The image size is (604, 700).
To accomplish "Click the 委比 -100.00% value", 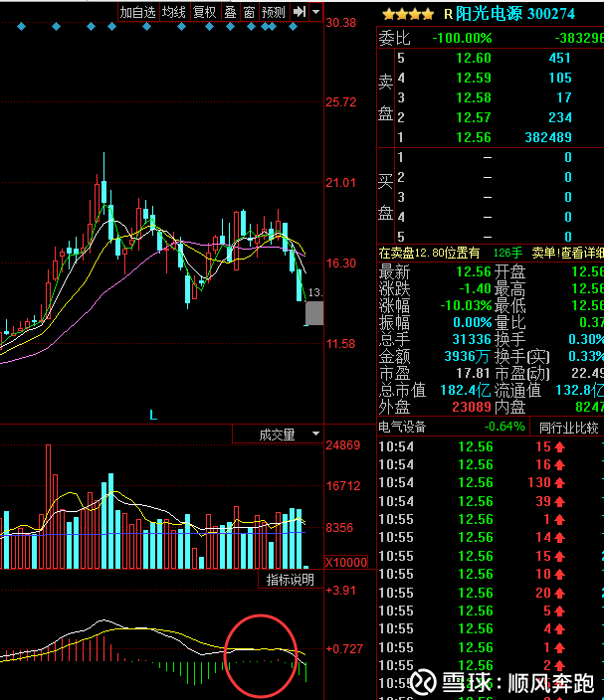I will point(462,38).
